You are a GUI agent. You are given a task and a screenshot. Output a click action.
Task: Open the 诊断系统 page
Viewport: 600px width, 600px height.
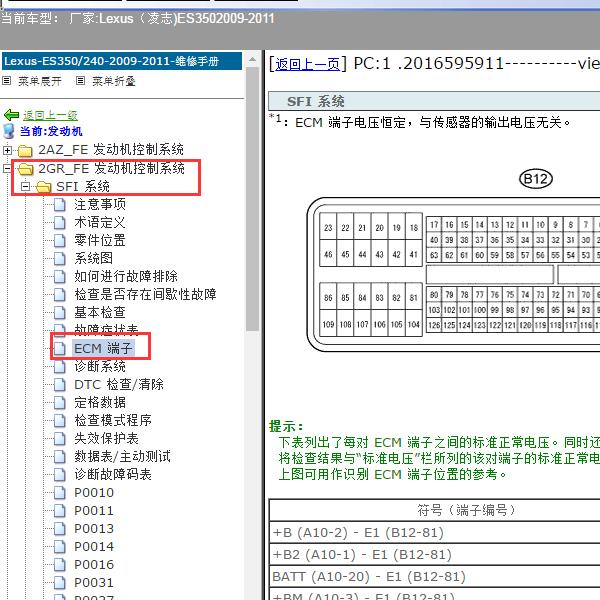click(x=100, y=366)
